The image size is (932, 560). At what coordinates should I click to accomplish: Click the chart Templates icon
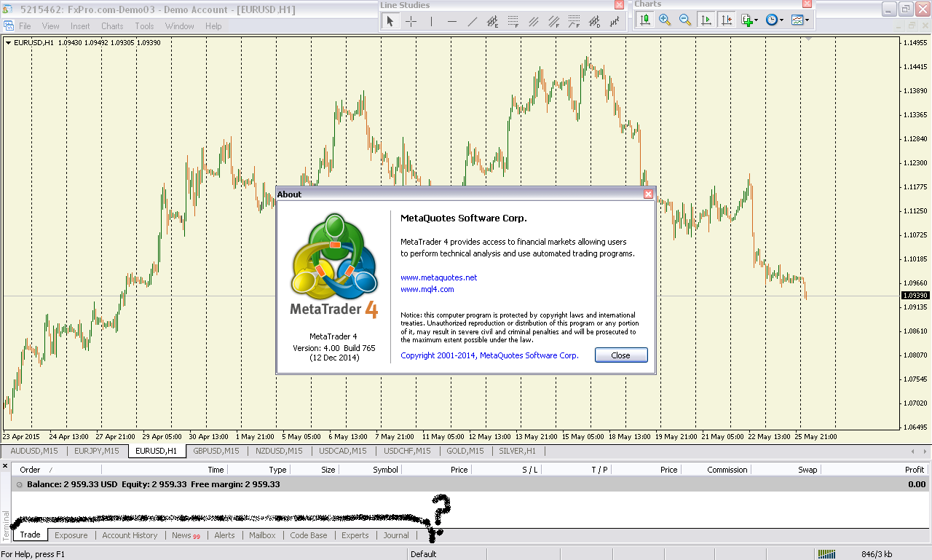tap(797, 20)
